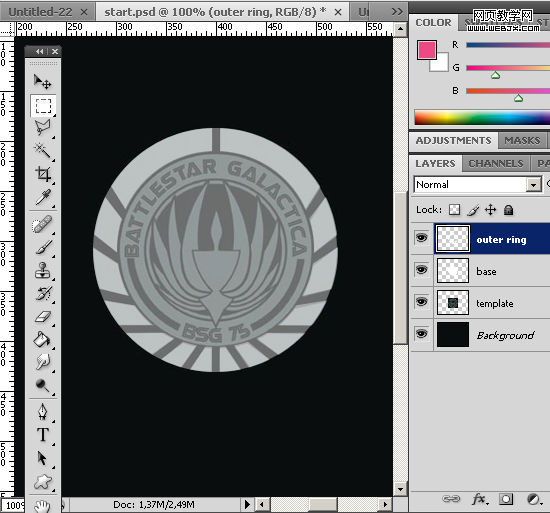This screenshot has width=550, height=513.
Task: Toggle lock all
Action: tap(508, 210)
